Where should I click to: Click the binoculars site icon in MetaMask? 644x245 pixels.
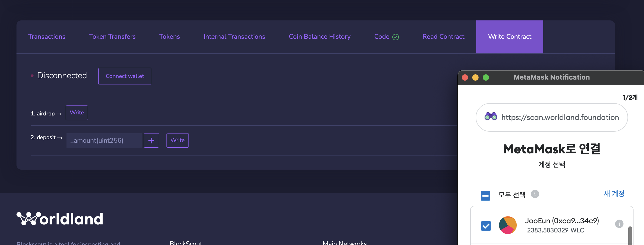tap(491, 116)
